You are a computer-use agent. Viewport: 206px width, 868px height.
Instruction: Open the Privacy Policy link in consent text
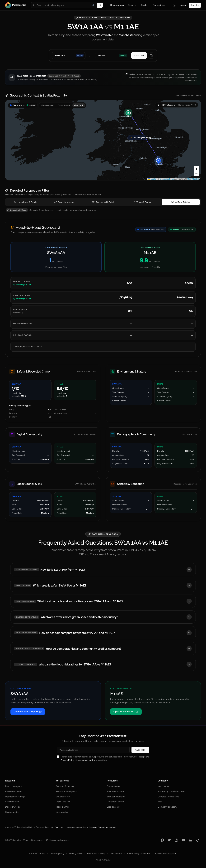67,760
